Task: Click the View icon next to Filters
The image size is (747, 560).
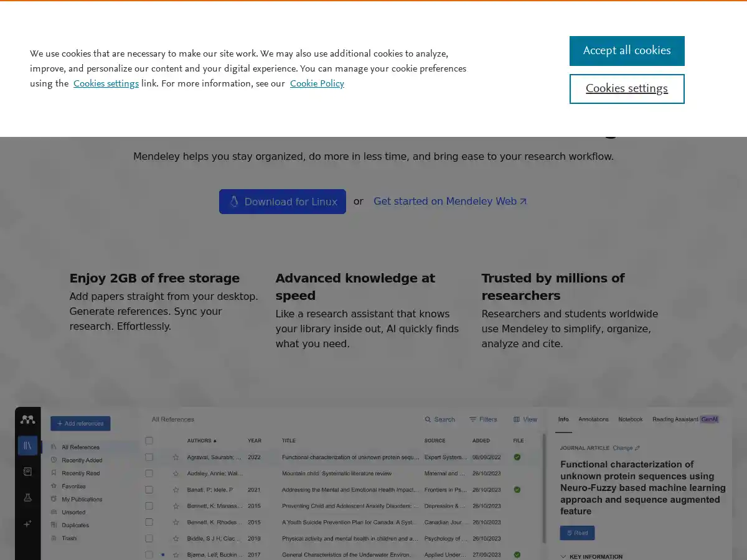Action: [x=516, y=419]
